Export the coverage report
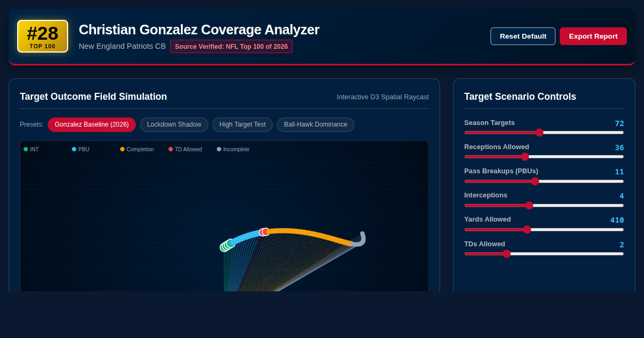644x338 pixels. tap(593, 36)
